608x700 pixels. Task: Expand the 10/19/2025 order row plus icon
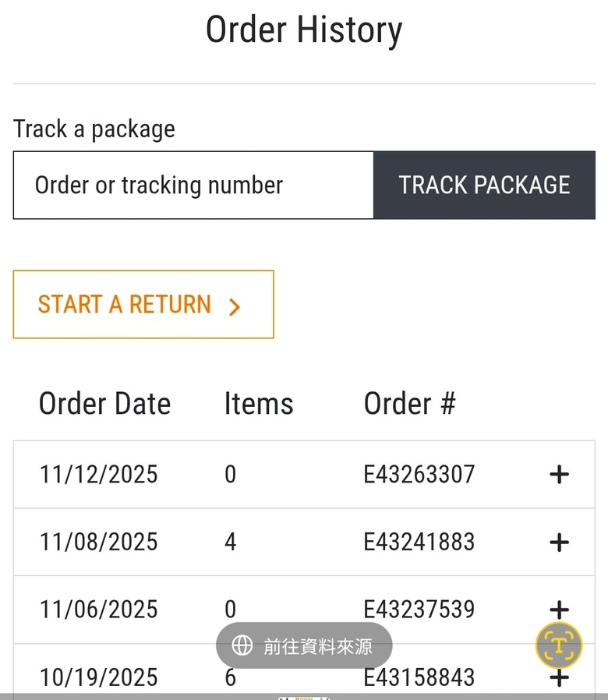559,678
